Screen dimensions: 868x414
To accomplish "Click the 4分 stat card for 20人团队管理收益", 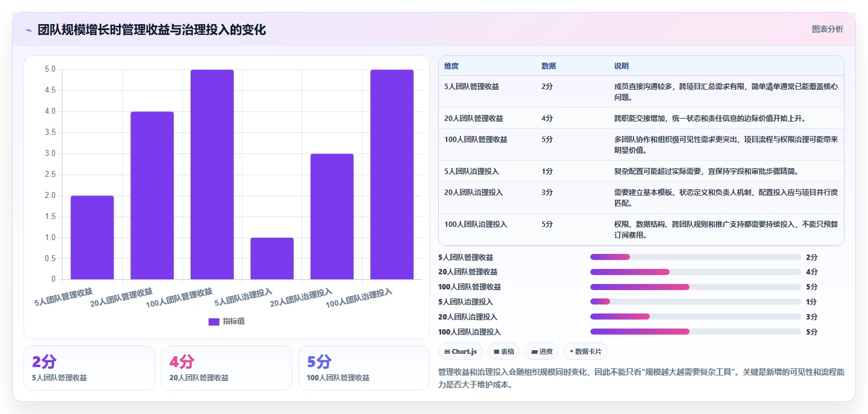I will coord(227,368).
